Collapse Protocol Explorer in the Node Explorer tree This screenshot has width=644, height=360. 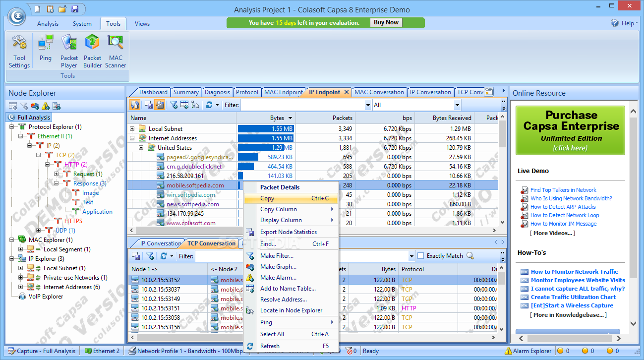11,127
